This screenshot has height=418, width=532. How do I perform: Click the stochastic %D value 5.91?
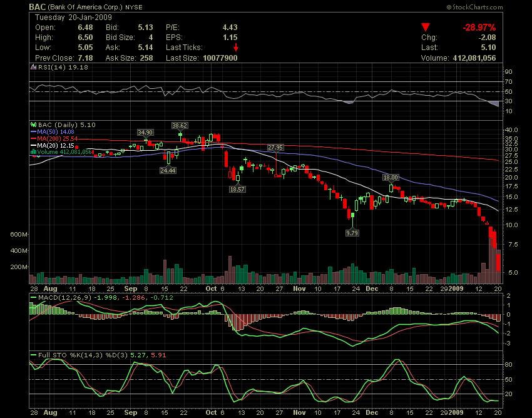tap(158, 355)
